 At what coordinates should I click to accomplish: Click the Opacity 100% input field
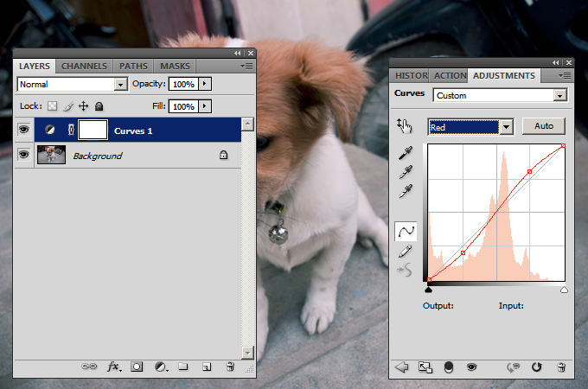point(183,84)
